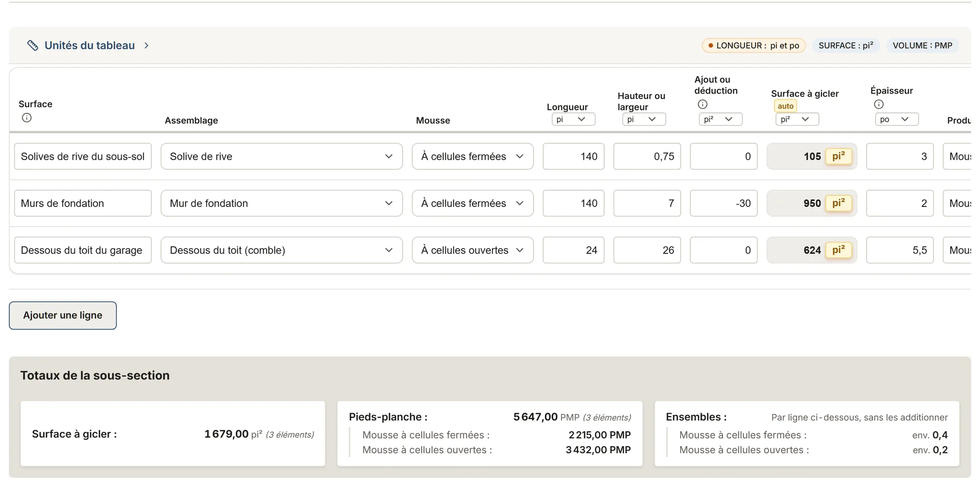
Task: Click Épaisseur field with value 5,5
Action: click(900, 250)
